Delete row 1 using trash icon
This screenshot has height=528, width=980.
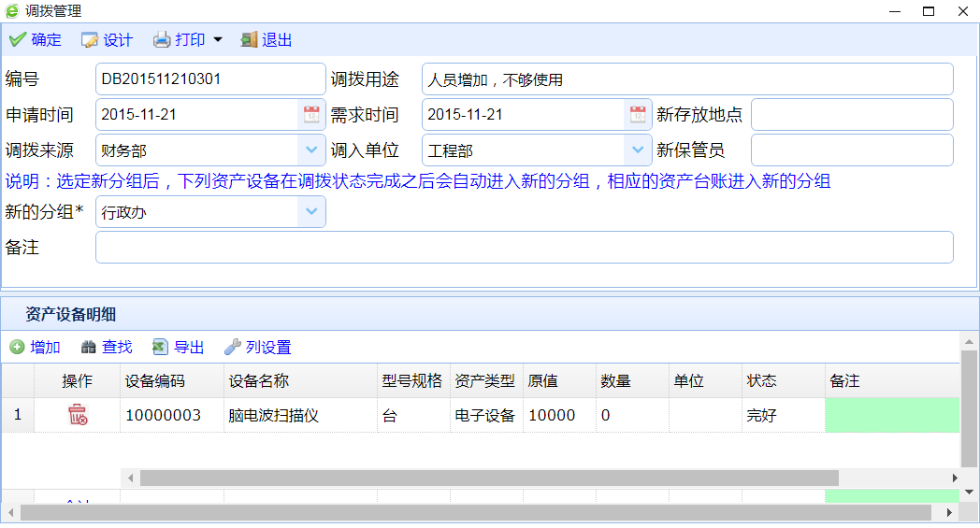78,416
